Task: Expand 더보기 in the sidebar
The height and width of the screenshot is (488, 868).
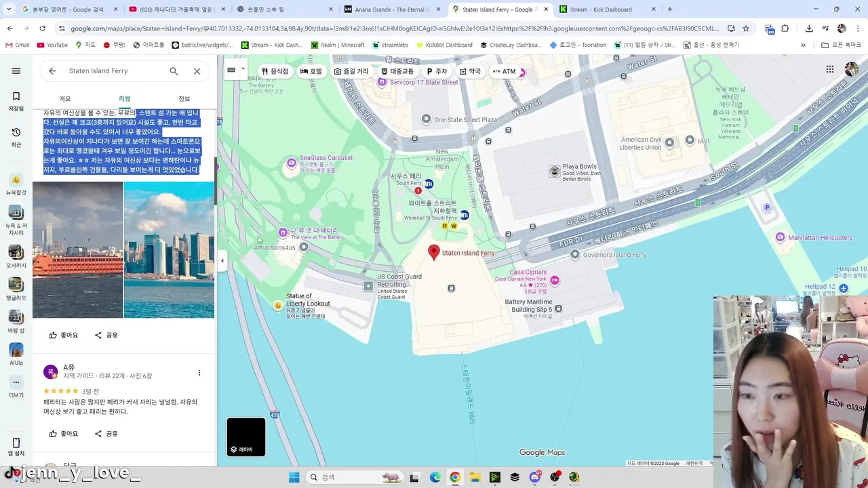Action: pyautogui.click(x=16, y=388)
